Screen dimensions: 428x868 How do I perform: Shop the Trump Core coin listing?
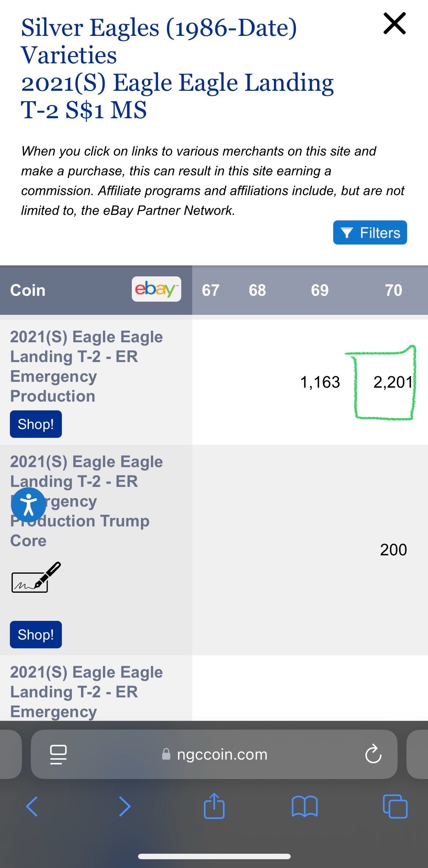[36, 634]
